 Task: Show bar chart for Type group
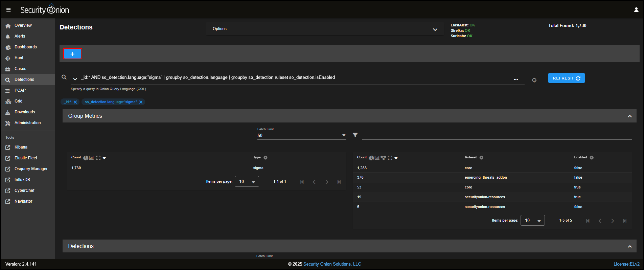tap(91, 158)
